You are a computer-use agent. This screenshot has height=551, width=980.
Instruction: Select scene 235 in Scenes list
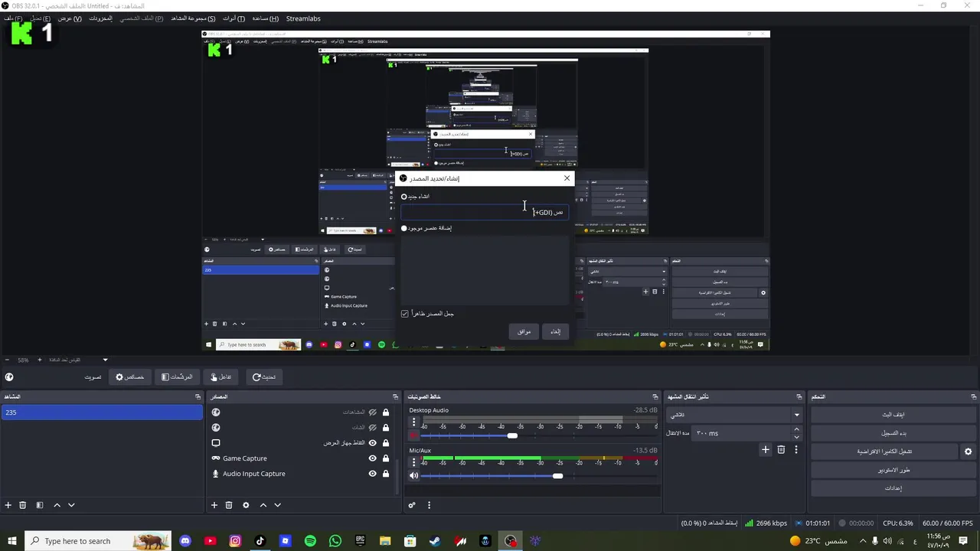pyautogui.click(x=102, y=412)
